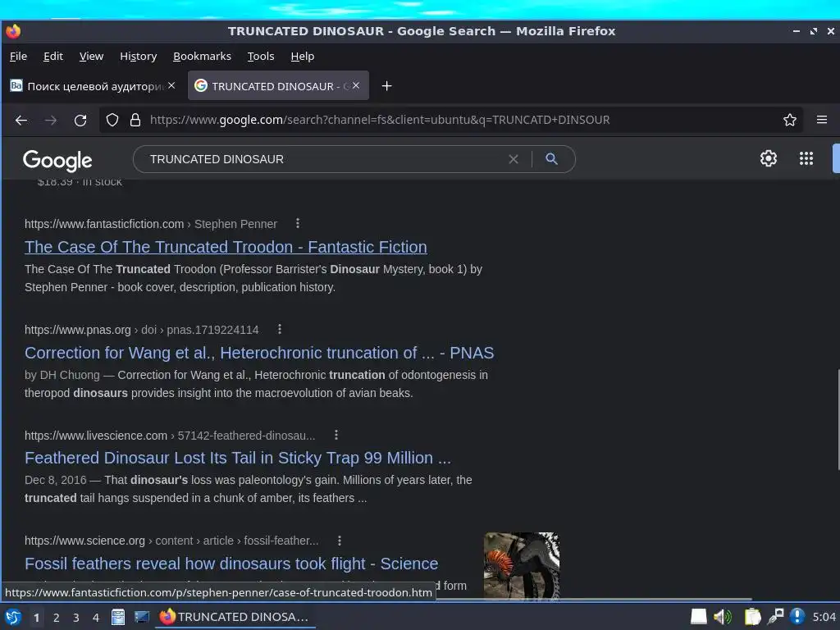Click the show desktop taskbar icon
This screenshot has width=840, height=630.
click(142, 617)
